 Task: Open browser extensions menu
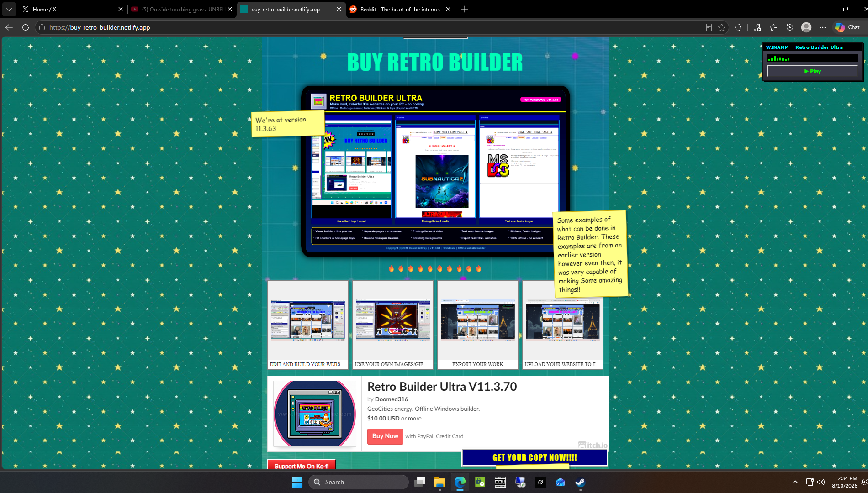point(738,27)
